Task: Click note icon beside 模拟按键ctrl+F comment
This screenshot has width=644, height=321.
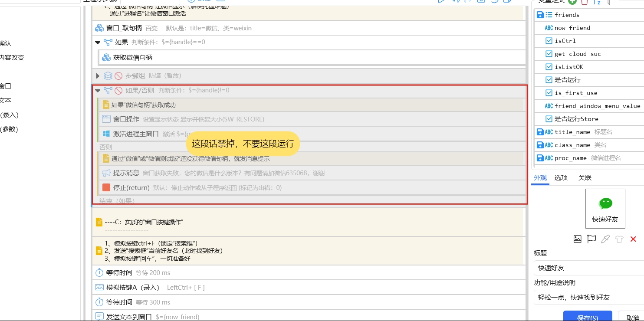Action: pyautogui.click(x=99, y=251)
